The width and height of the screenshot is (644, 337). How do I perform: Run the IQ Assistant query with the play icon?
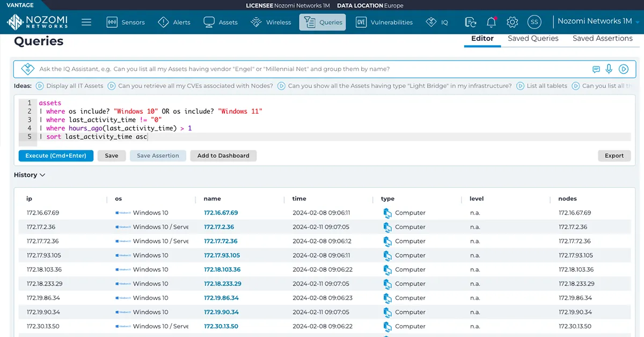click(624, 69)
